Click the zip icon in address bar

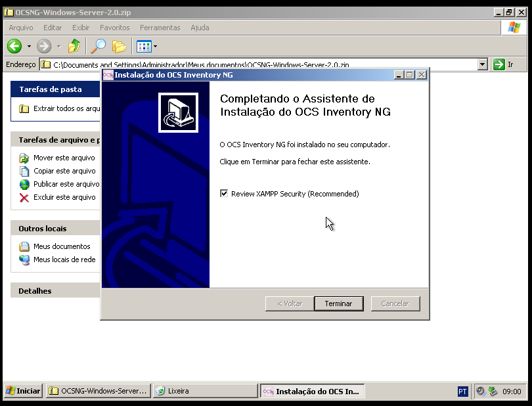pos(46,64)
